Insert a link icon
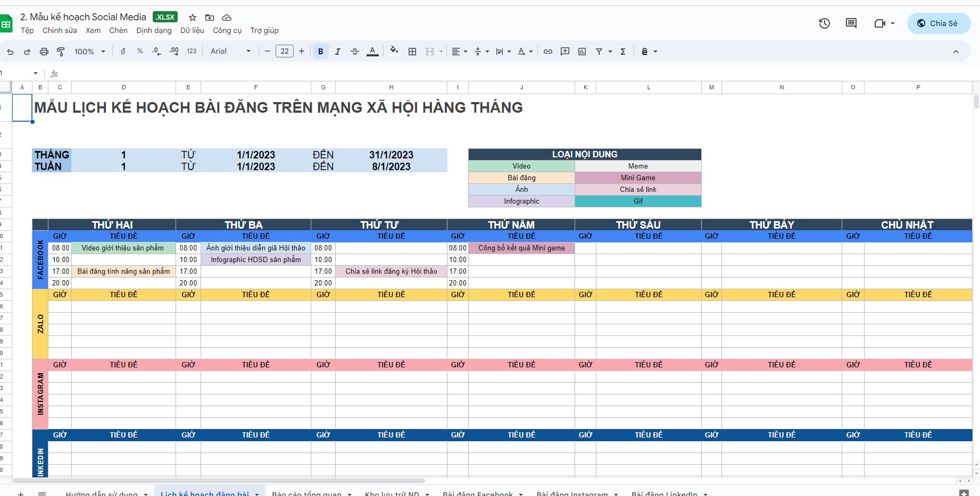 point(548,51)
